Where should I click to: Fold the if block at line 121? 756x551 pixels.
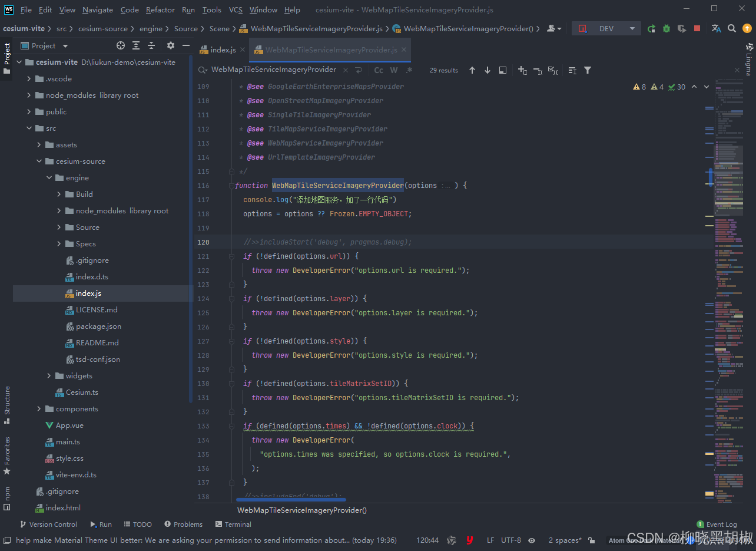click(x=231, y=256)
